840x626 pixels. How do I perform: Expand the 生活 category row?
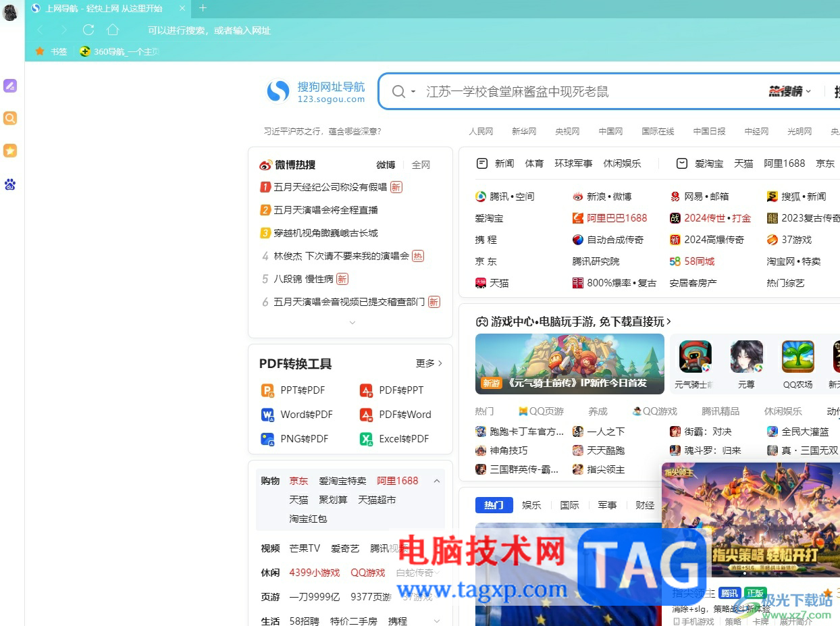click(437, 621)
